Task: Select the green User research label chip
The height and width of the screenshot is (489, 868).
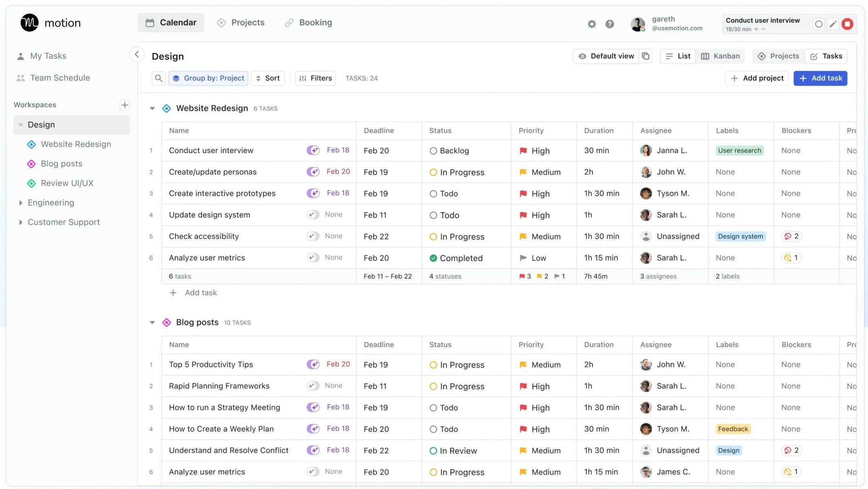Action: pos(739,150)
